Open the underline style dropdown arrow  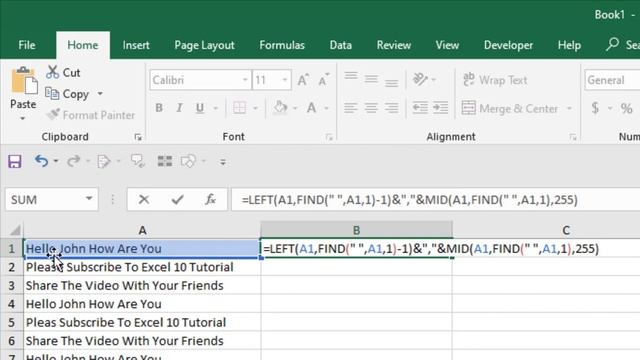coord(216,108)
